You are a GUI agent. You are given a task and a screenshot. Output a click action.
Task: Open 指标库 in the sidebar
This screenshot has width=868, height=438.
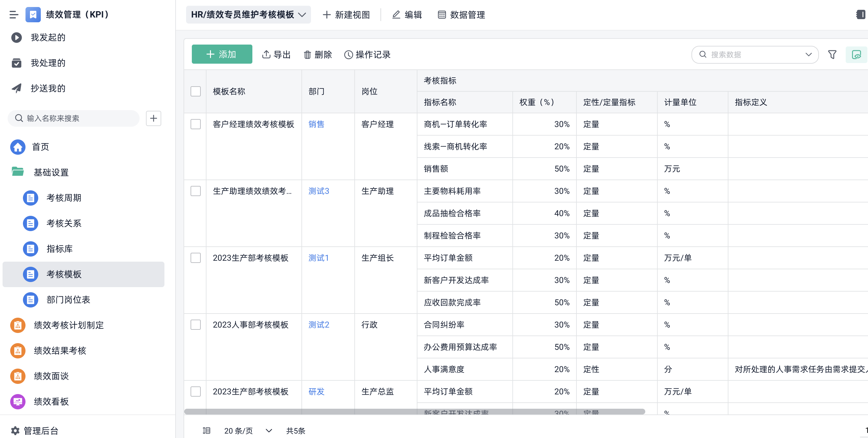(60, 249)
